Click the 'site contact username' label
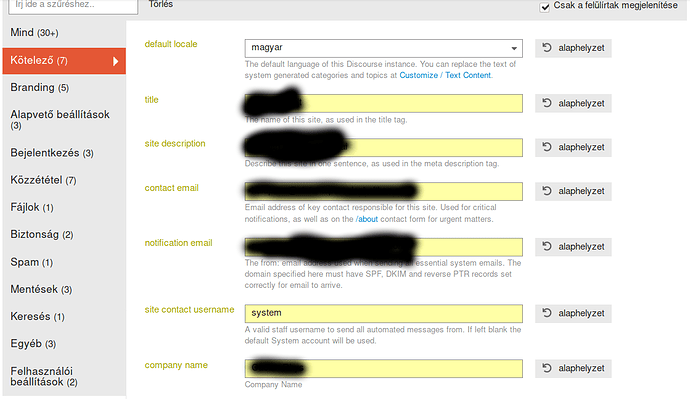The image size is (690, 399). click(x=189, y=310)
